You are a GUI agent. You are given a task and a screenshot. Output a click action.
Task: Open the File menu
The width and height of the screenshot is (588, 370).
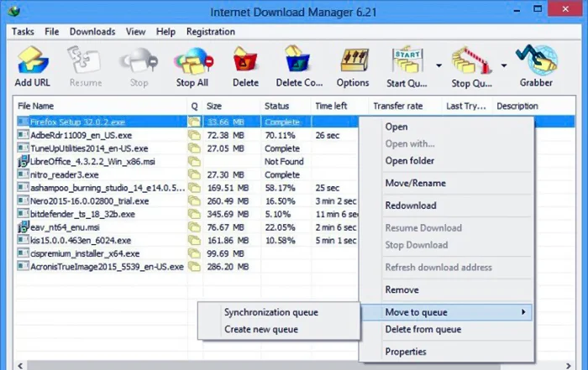tap(52, 31)
